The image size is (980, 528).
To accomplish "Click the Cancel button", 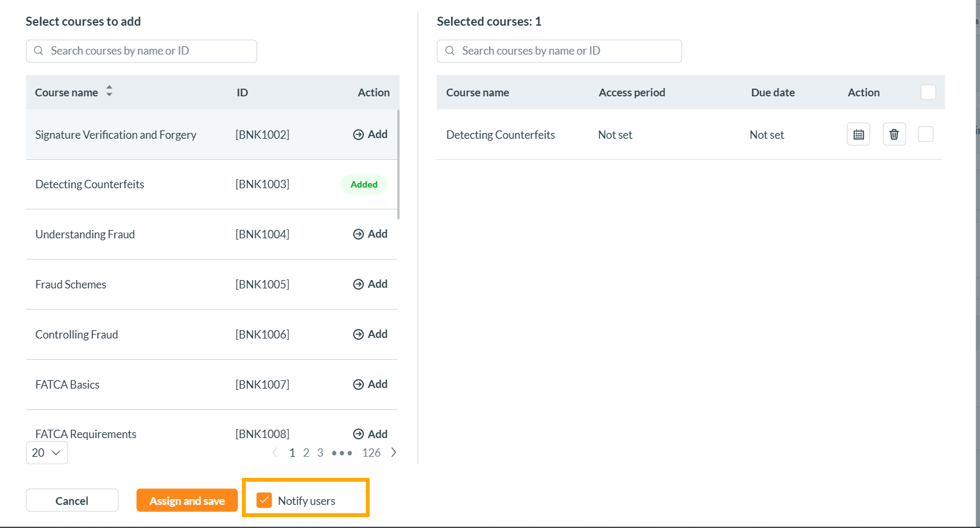I will pyautogui.click(x=72, y=500).
